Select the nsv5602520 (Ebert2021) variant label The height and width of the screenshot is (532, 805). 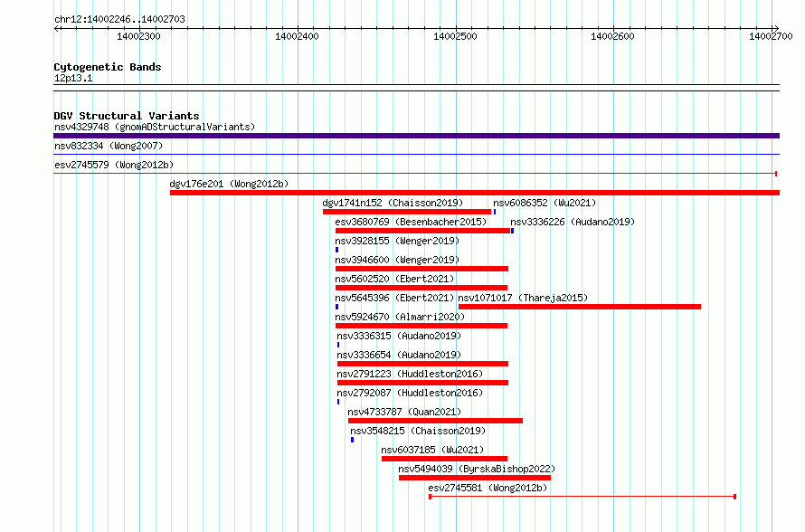pos(394,279)
